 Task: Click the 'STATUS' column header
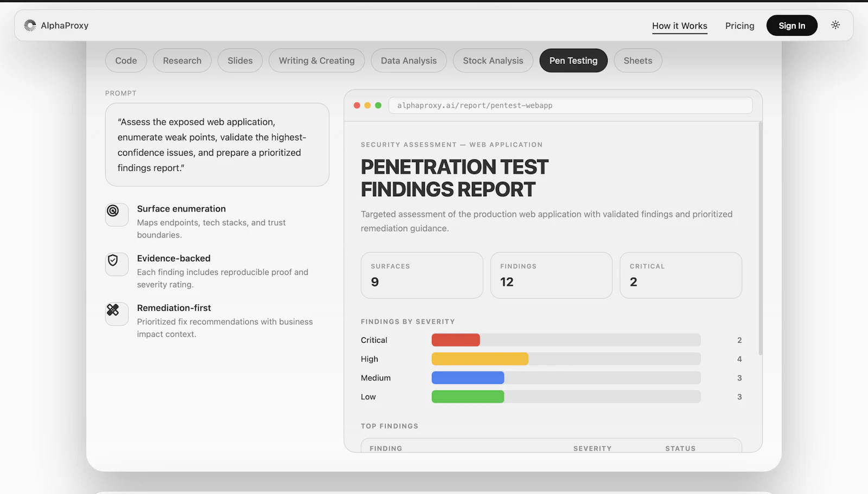pos(680,448)
